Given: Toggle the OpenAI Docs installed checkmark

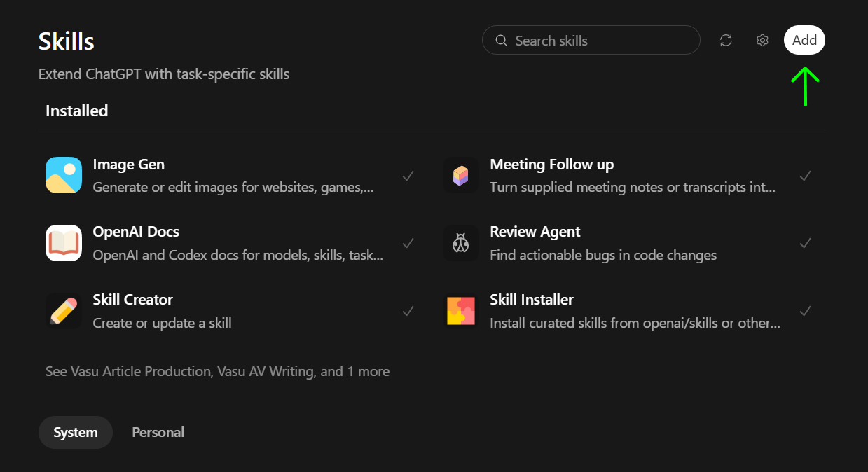Looking at the screenshot, I should point(408,243).
